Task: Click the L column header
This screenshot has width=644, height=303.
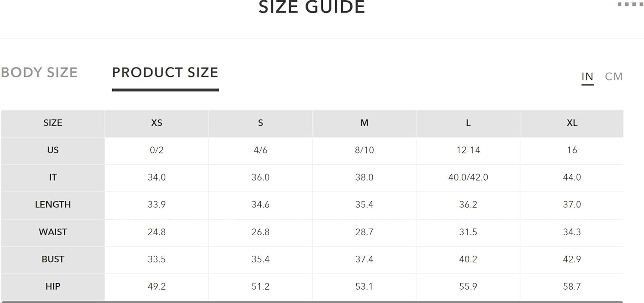Action: (468, 123)
